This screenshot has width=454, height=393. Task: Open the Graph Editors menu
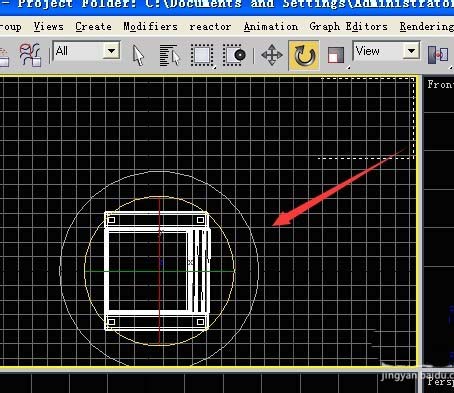coord(348,26)
